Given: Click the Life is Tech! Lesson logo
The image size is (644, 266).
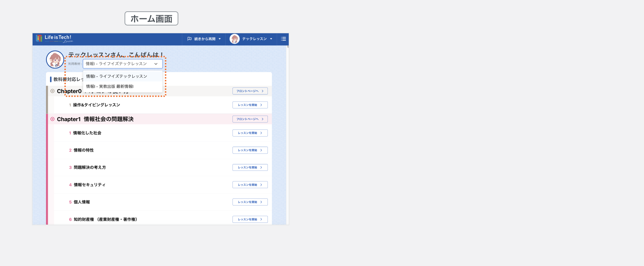Looking at the screenshot, I should click(54, 39).
